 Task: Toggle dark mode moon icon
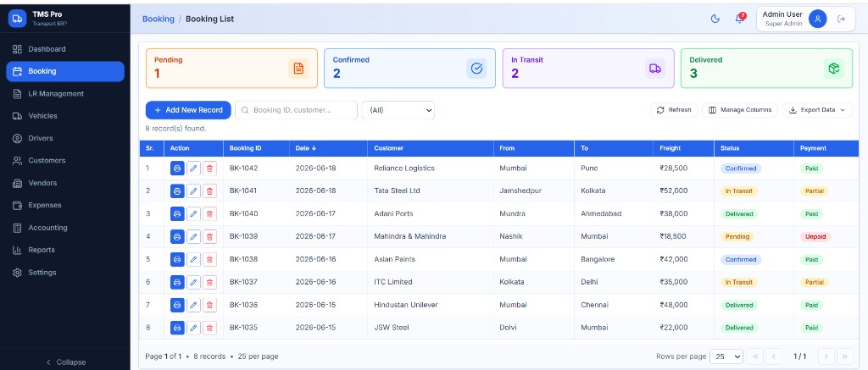[x=715, y=19]
